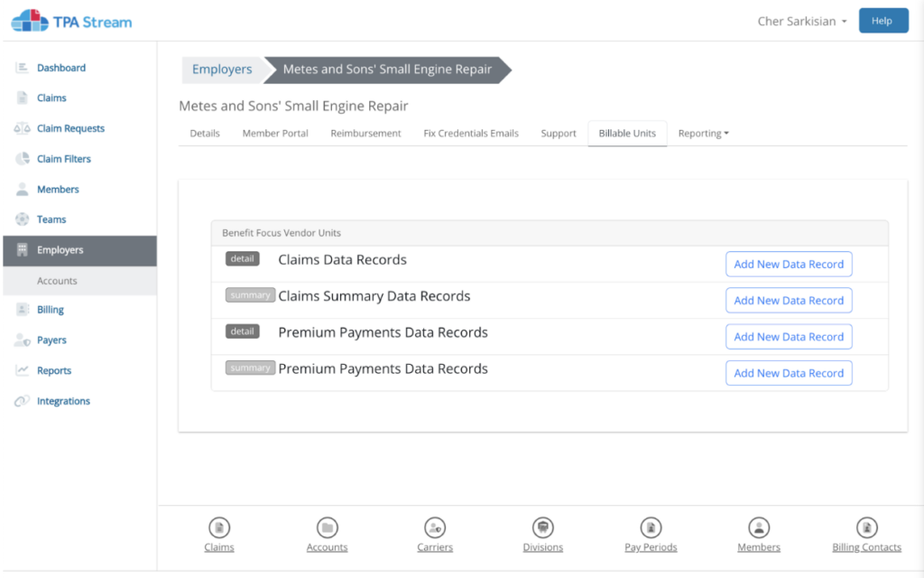Select the Divisions icon in footer
The height and width of the screenshot is (578, 924).
542,527
